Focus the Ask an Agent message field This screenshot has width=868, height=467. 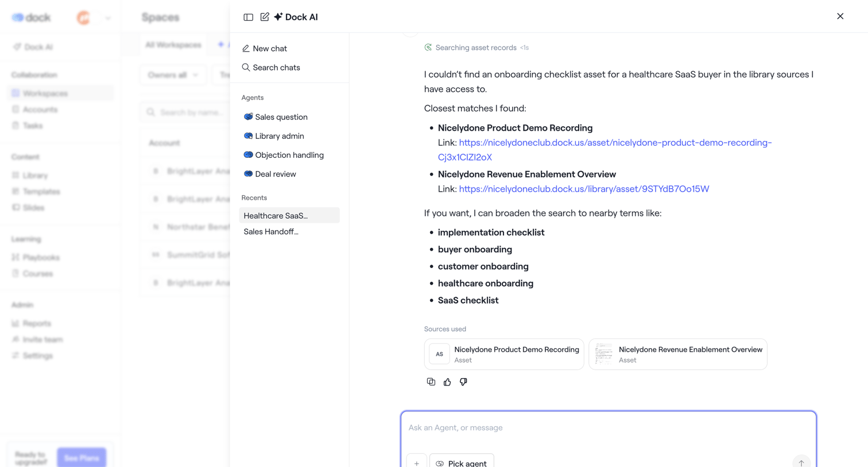coord(609,428)
